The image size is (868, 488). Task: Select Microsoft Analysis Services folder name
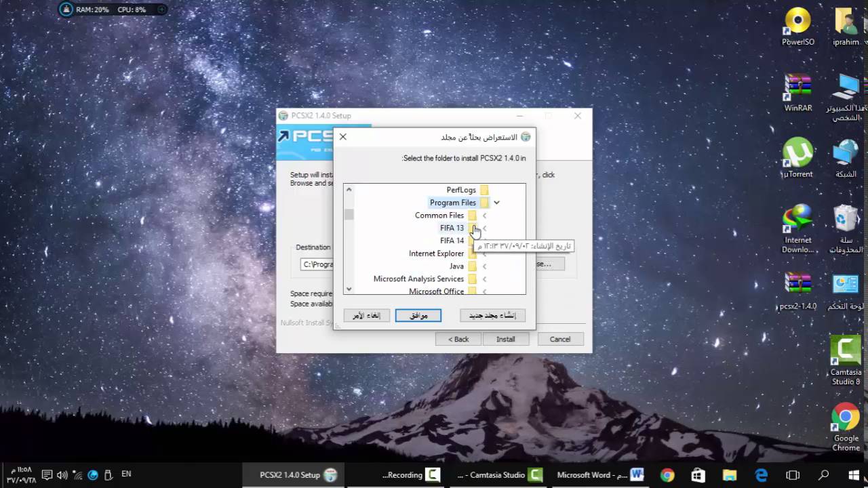tap(418, 279)
